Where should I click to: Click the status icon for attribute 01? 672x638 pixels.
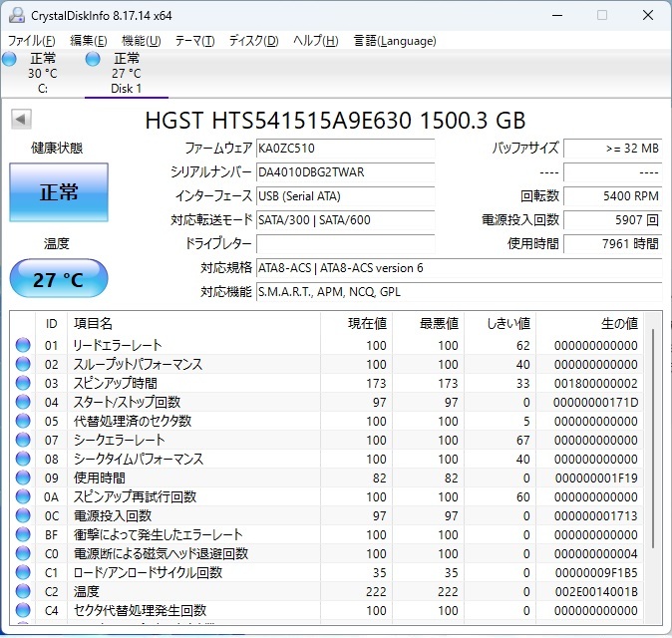(23, 345)
